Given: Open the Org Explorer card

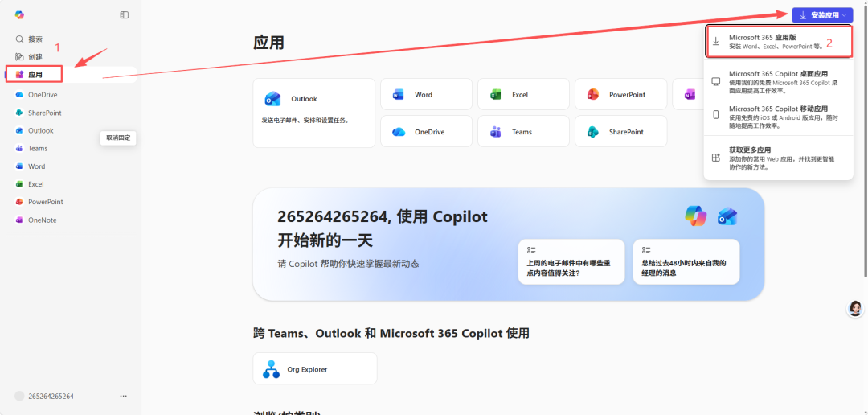Looking at the screenshot, I should (x=315, y=368).
